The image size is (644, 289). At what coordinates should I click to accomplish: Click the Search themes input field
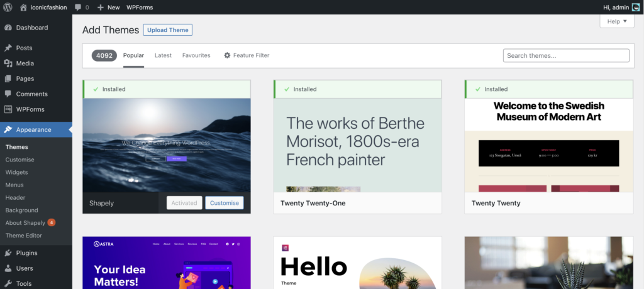(x=566, y=56)
